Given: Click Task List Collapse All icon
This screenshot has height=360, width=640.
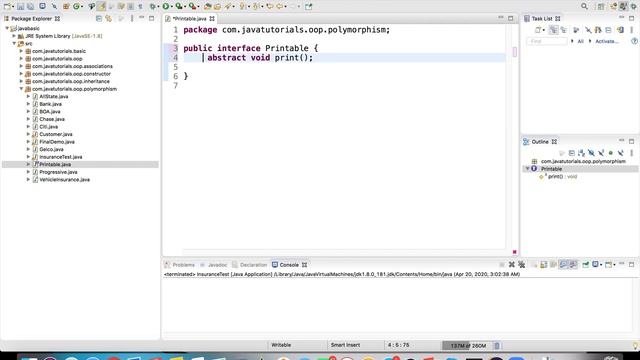Looking at the screenshot, I should (608, 30).
